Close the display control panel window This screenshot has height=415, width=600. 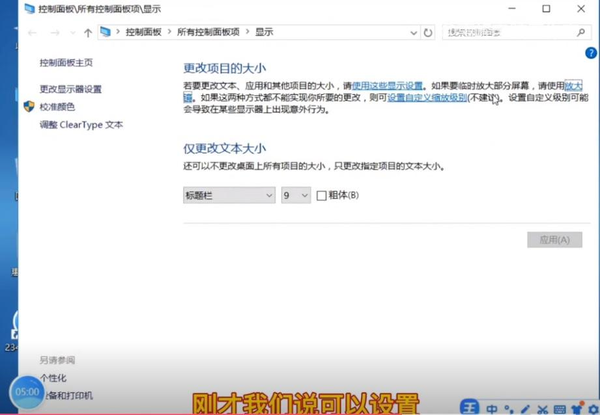[x=581, y=8]
